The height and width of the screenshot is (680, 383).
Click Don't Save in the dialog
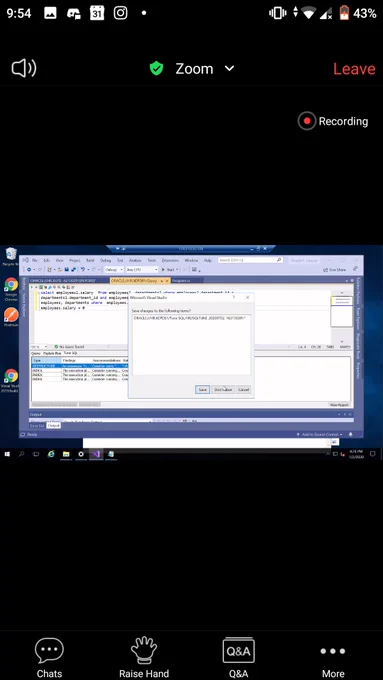coord(223,389)
